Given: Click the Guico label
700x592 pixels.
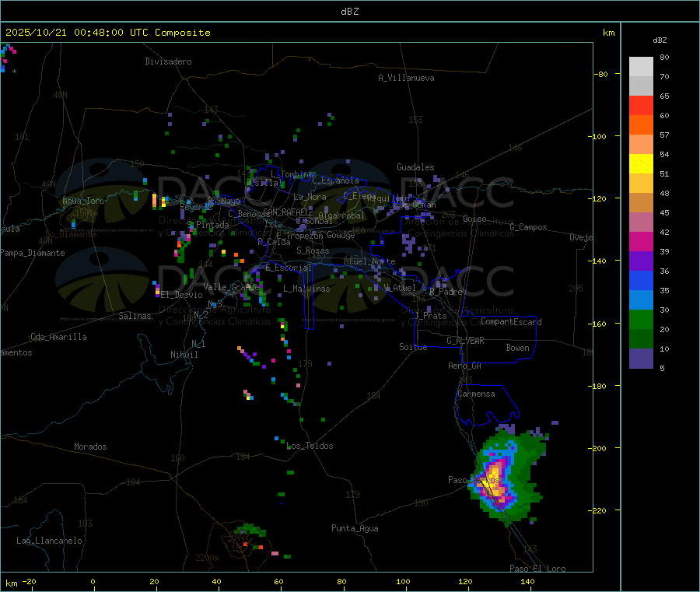Looking at the screenshot, I should click(x=474, y=219).
